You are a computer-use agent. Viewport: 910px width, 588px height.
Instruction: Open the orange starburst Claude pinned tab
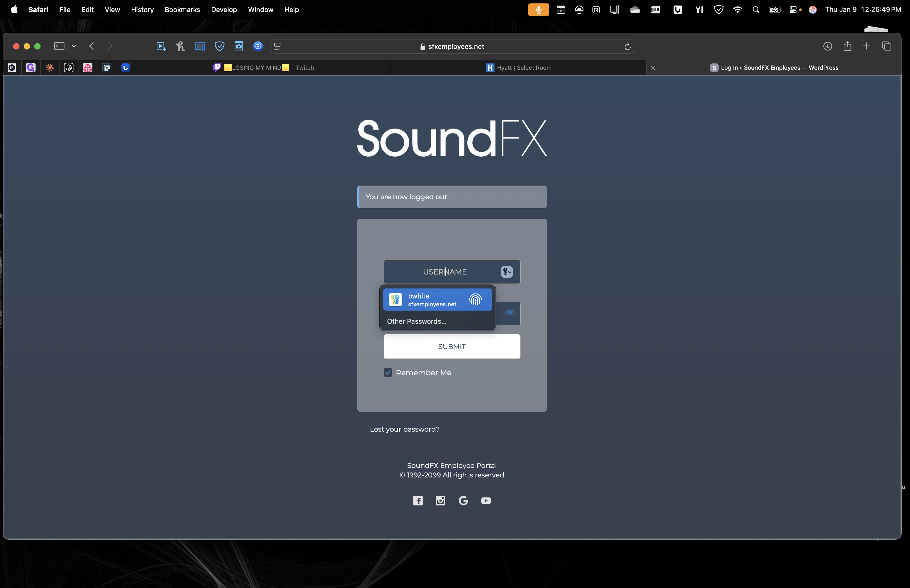[x=50, y=68]
